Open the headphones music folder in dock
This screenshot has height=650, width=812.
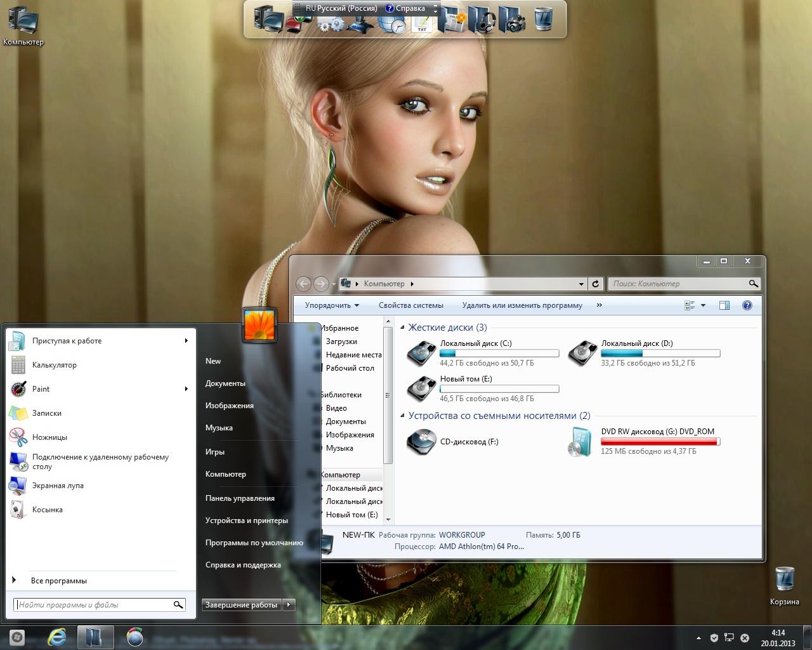pos(483,20)
